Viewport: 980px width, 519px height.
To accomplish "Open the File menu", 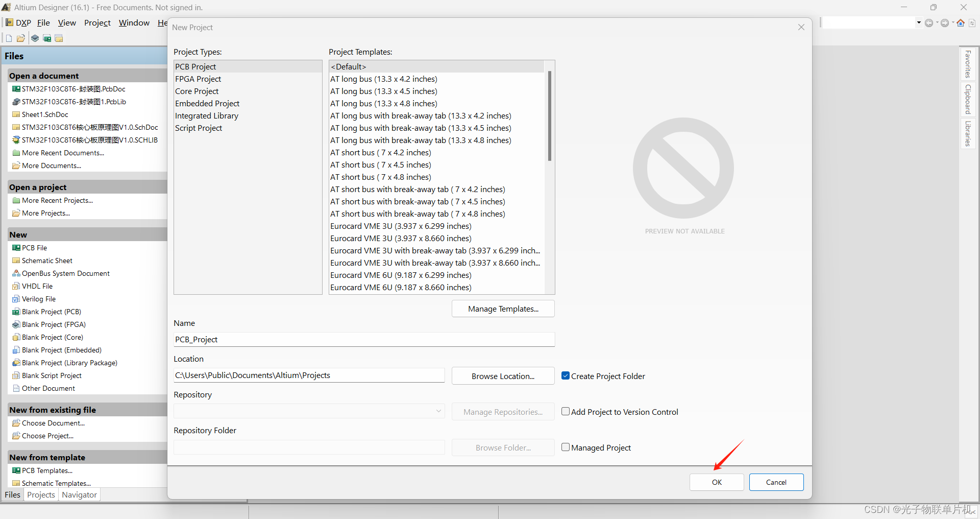I will (43, 22).
